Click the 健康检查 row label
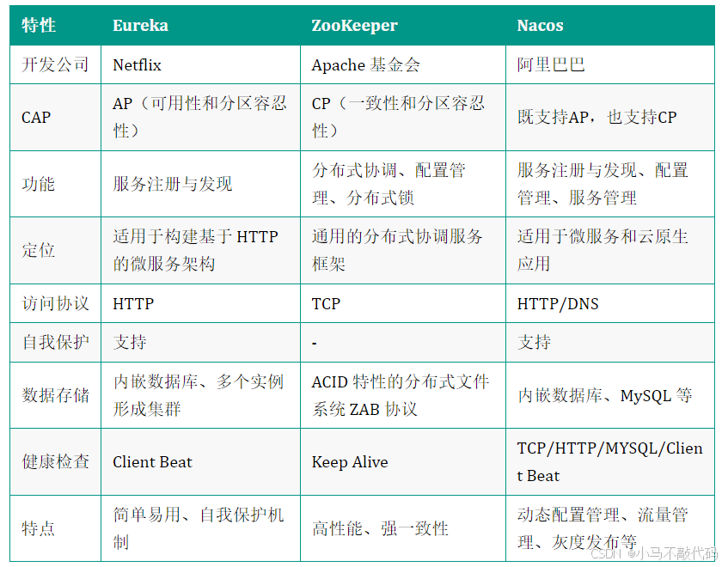This screenshot has height=567, width=728. click(56, 461)
